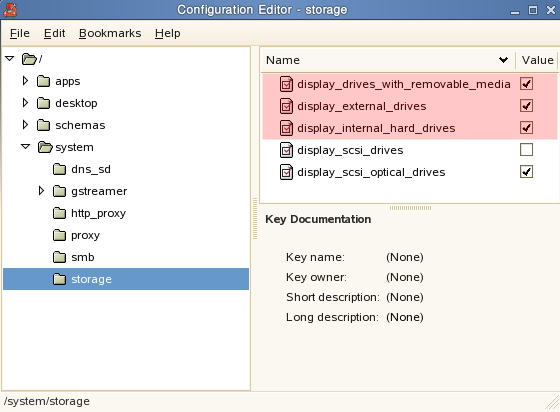Click the Name column sort arrow

(504, 60)
